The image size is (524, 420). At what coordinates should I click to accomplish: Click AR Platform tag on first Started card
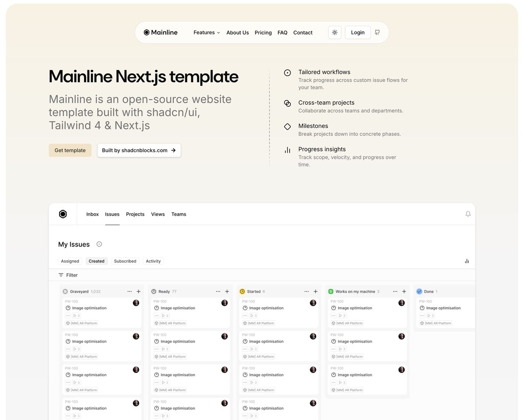[x=259, y=323]
